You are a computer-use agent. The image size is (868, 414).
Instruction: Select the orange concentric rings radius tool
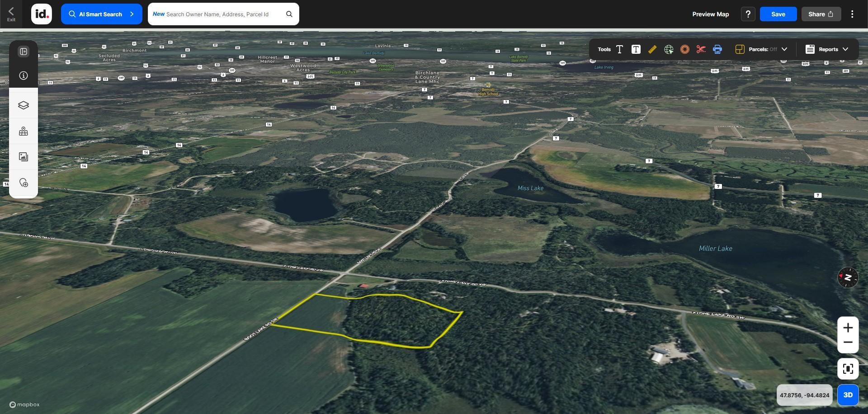pos(684,49)
